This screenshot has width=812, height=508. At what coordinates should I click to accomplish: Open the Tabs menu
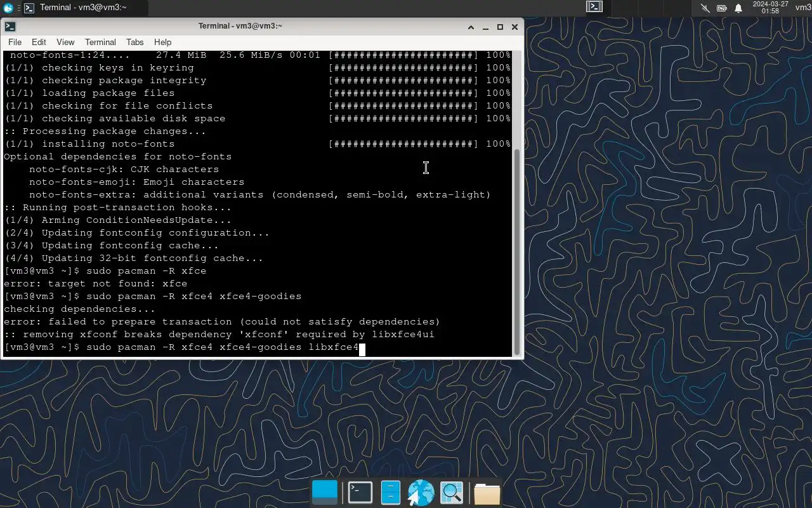[134, 42]
